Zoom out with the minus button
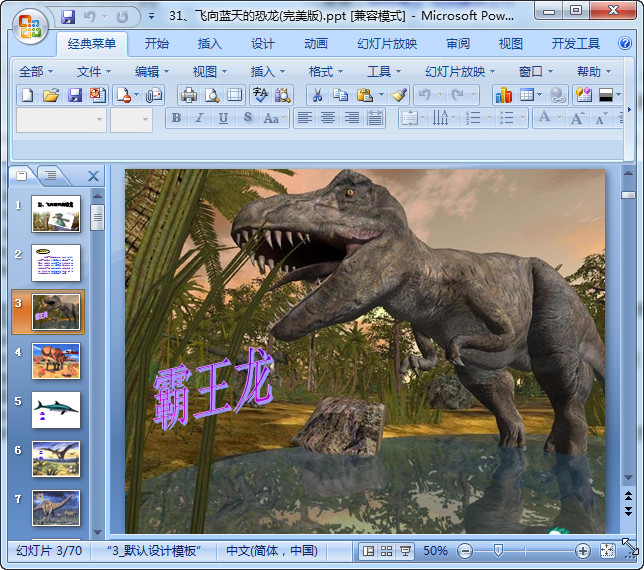Image resolution: width=644 pixels, height=570 pixels. coord(465,551)
